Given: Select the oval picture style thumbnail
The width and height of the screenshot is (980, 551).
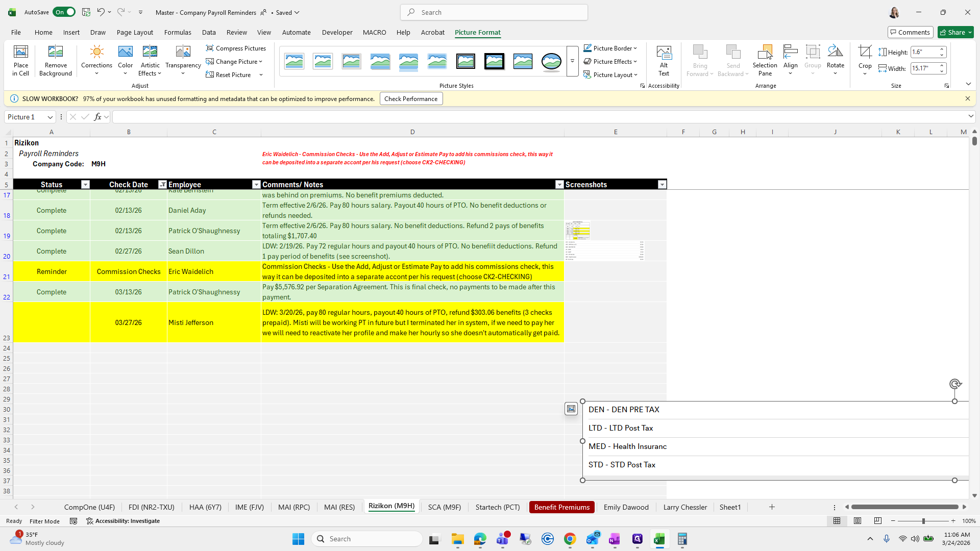Looking at the screenshot, I should coord(551,61).
